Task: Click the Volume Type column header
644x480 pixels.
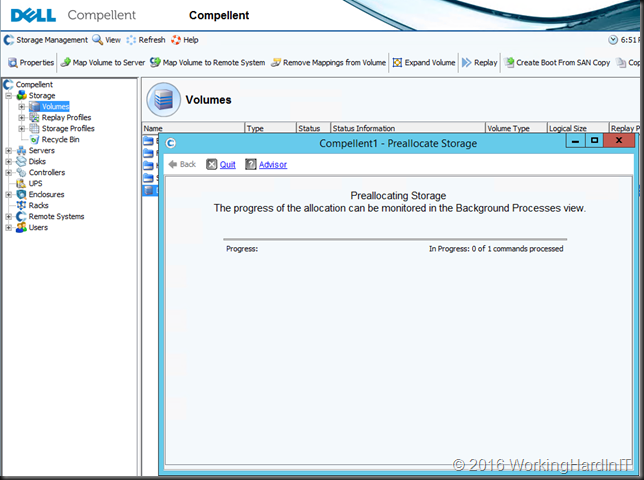Action: pos(516,128)
